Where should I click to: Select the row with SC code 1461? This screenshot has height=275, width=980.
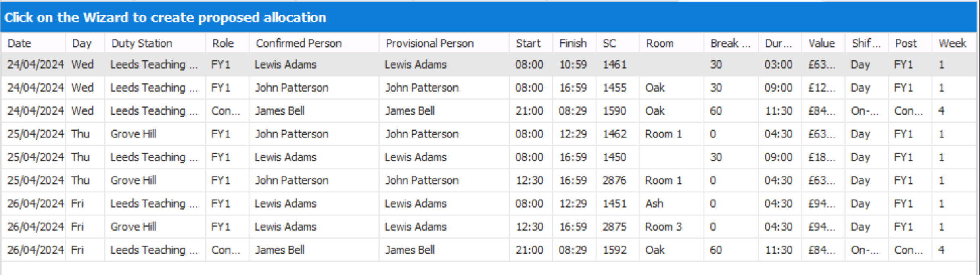point(614,65)
